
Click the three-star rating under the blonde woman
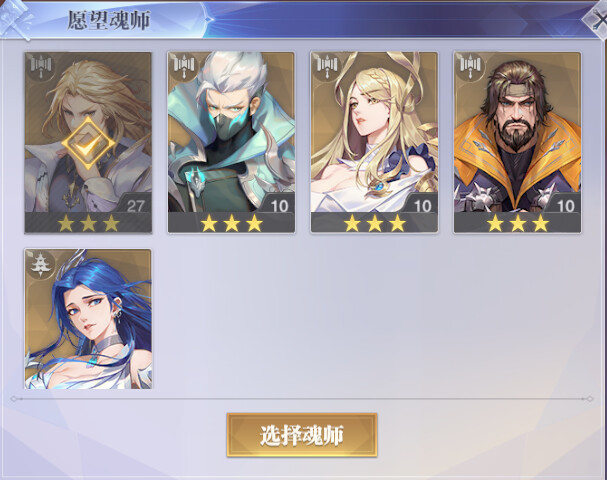tap(374, 223)
